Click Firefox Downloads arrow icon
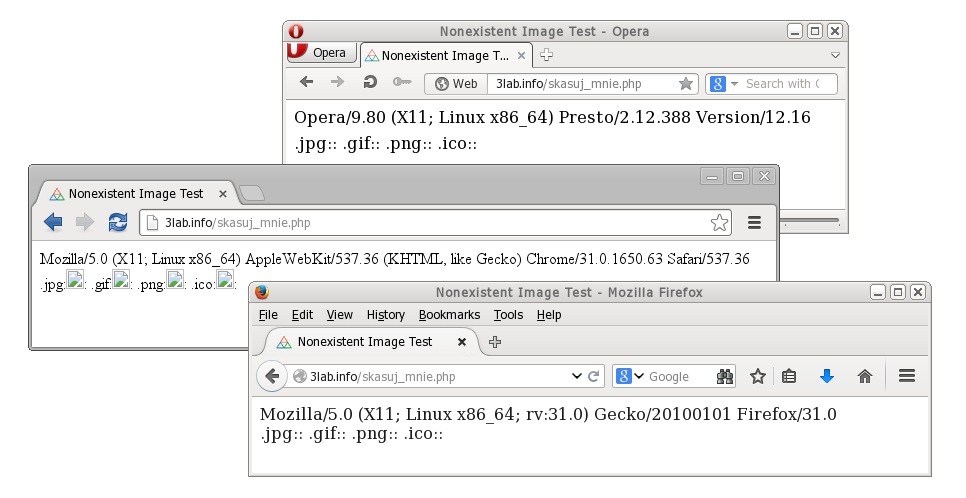Screen dimensions: 966x498 point(826,376)
